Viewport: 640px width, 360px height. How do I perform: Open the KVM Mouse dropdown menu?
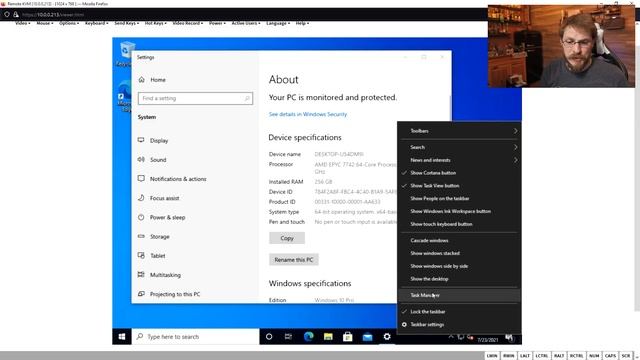pyautogui.click(x=44, y=23)
